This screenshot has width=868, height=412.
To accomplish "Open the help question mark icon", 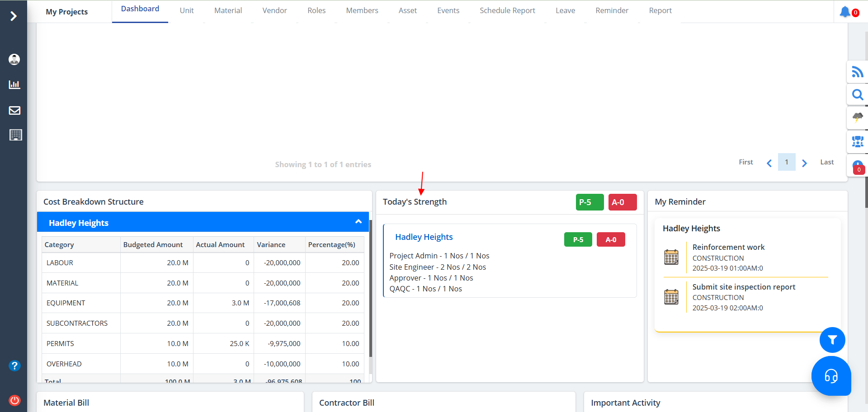I will 14,365.
